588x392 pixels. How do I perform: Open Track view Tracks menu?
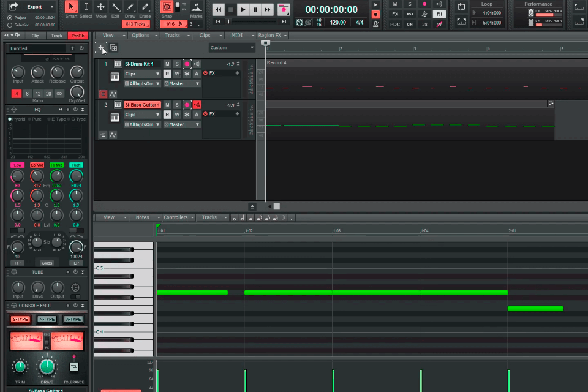click(x=176, y=36)
